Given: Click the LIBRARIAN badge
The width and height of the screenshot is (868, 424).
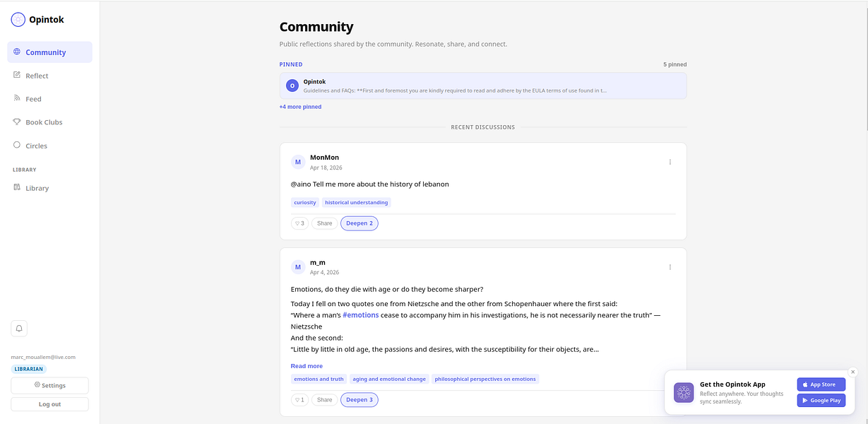Looking at the screenshot, I should point(29,369).
